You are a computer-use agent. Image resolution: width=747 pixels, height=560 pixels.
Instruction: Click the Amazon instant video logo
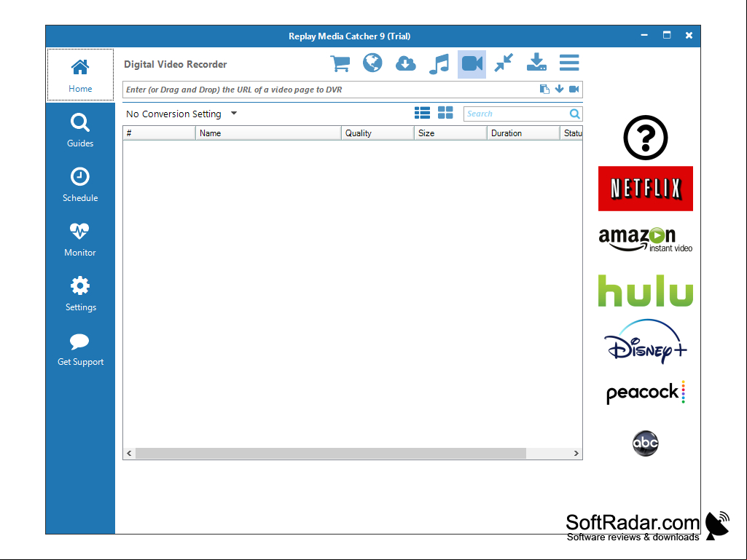pyautogui.click(x=646, y=240)
